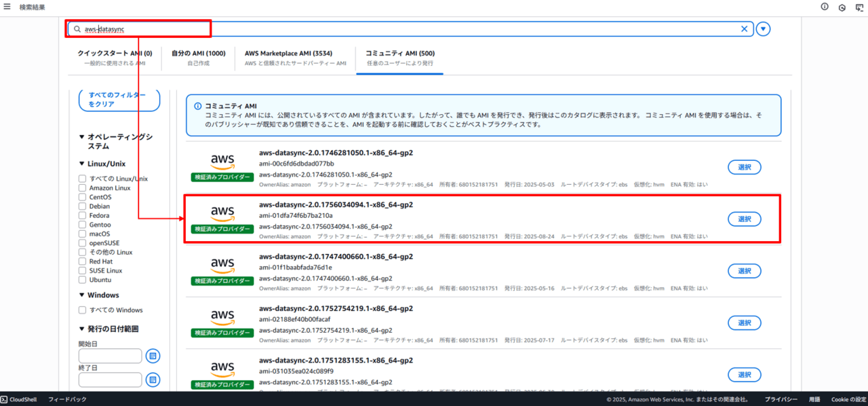
Task: Tick the すべての Windows checkbox
Action: pos(83,310)
